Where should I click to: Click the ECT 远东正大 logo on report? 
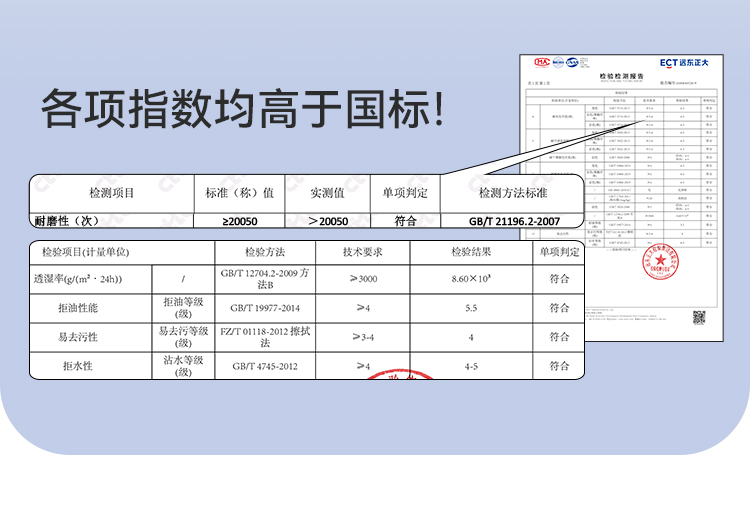click(684, 63)
